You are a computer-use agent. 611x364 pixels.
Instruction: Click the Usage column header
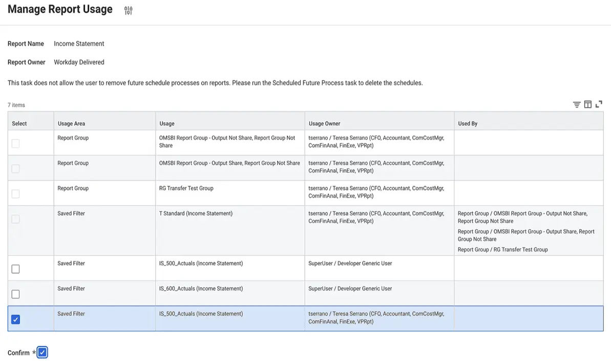click(x=167, y=123)
